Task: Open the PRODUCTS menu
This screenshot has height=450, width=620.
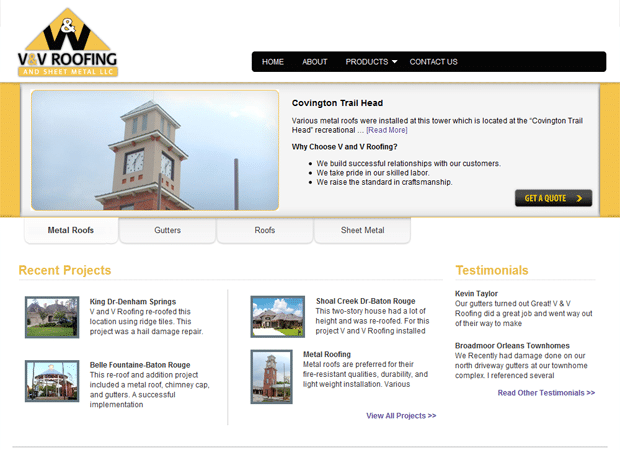Action: [x=367, y=62]
